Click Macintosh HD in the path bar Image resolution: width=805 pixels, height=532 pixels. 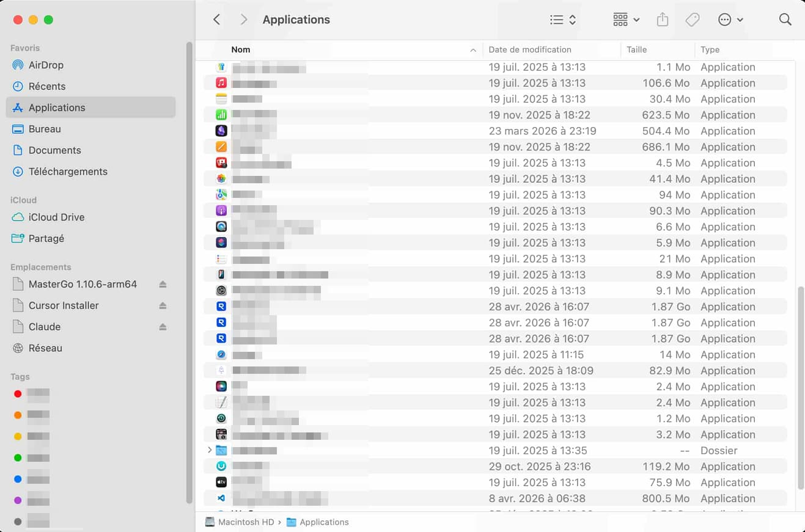(x=240, y=522)
